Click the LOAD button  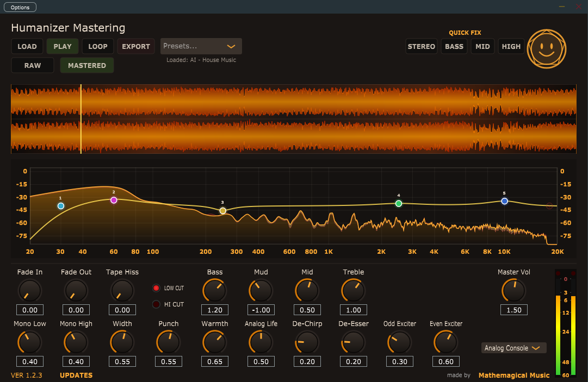point(27,46)
